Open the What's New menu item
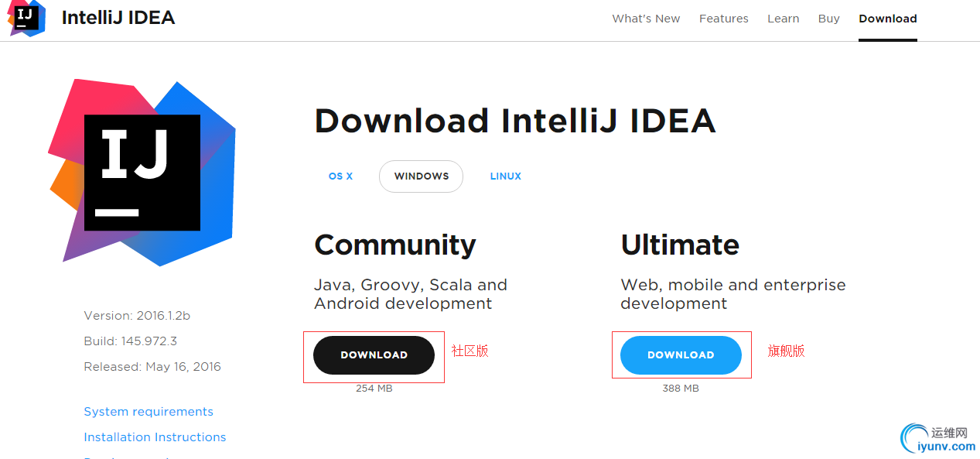 [646, 19]
